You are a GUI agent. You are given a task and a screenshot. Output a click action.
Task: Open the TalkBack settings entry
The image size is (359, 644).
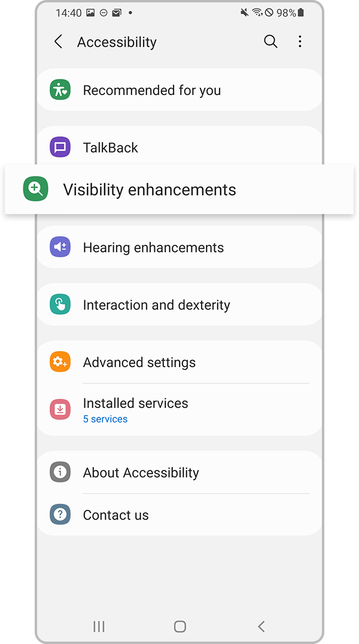click(x=111, y=148)
